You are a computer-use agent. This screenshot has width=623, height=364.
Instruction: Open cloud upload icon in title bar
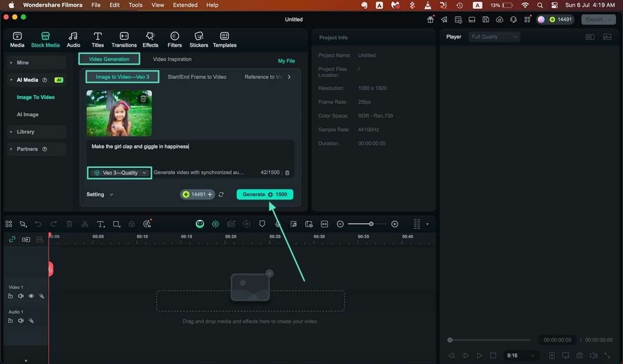coord(500,20)
